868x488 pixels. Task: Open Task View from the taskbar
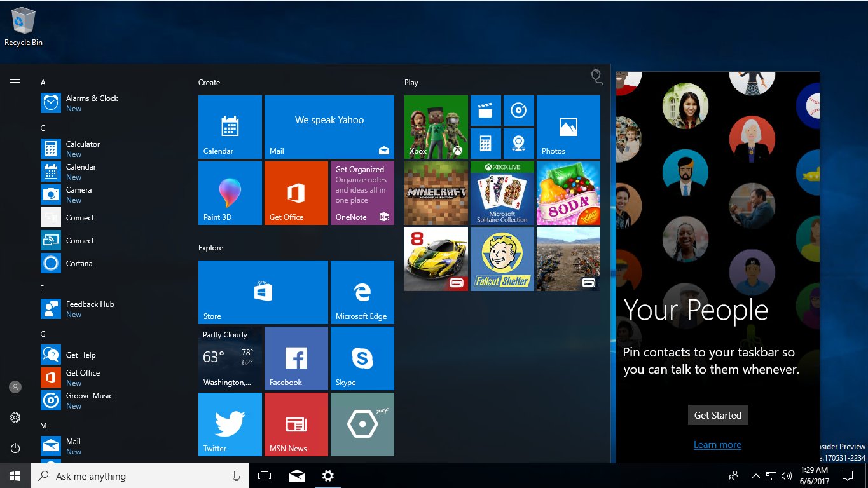click(x=265, y=475)
